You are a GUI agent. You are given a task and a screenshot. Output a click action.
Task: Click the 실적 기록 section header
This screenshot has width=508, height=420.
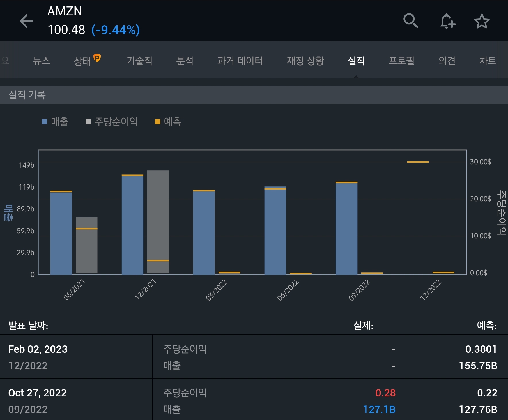pyautogui.click(x=254, y=95)
